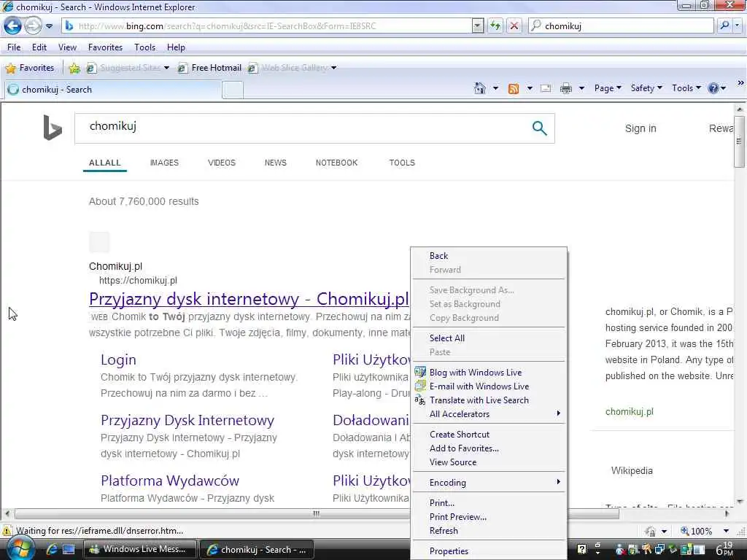Click the browser Back arrow button

(12, 26)
